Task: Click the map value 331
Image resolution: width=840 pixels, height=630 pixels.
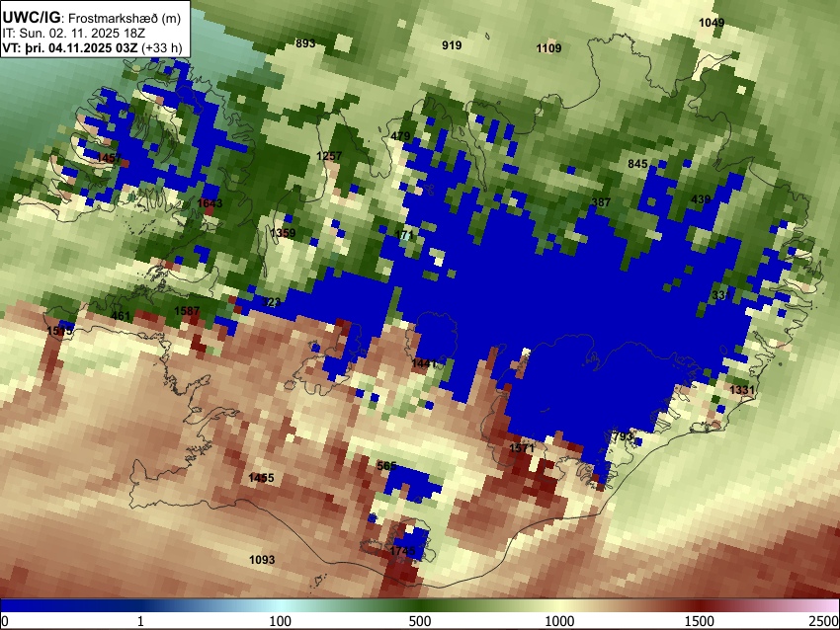Action: (x=721, y=295)
